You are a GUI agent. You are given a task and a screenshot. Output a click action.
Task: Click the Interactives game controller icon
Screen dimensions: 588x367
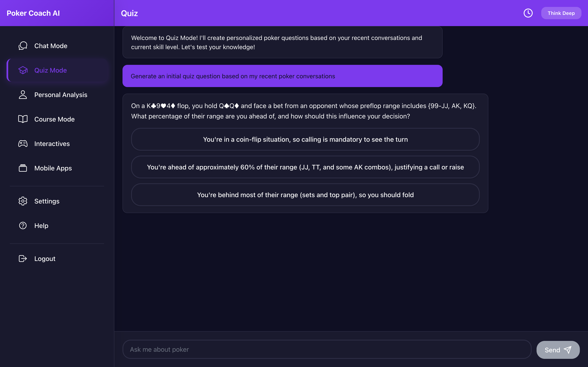(x=23, y=144)
